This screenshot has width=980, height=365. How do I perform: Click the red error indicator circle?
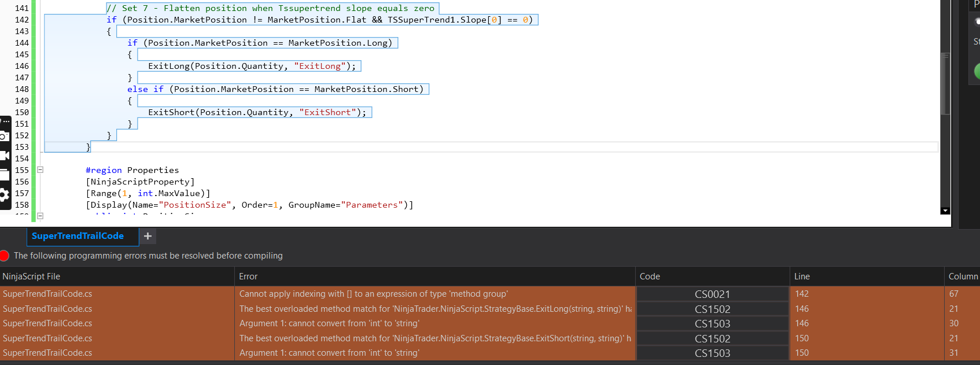tap(4, 256)
